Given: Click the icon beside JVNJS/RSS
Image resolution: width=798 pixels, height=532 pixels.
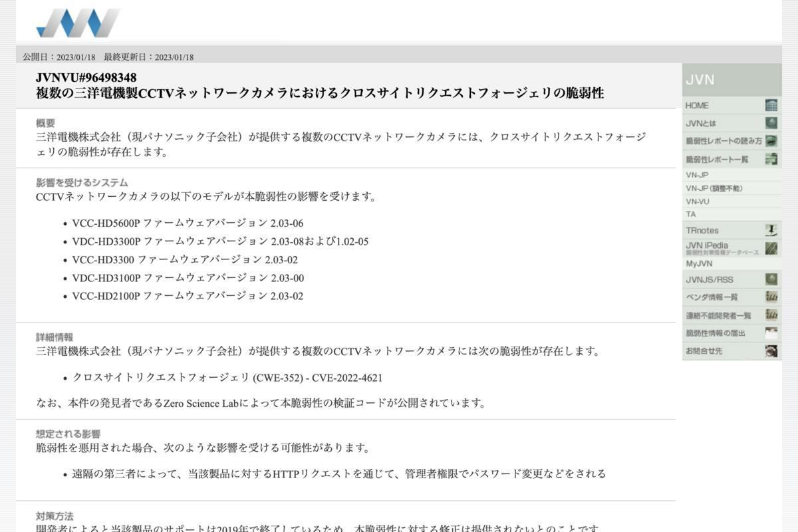Looking at the screenshot, I should pos(771,279).
